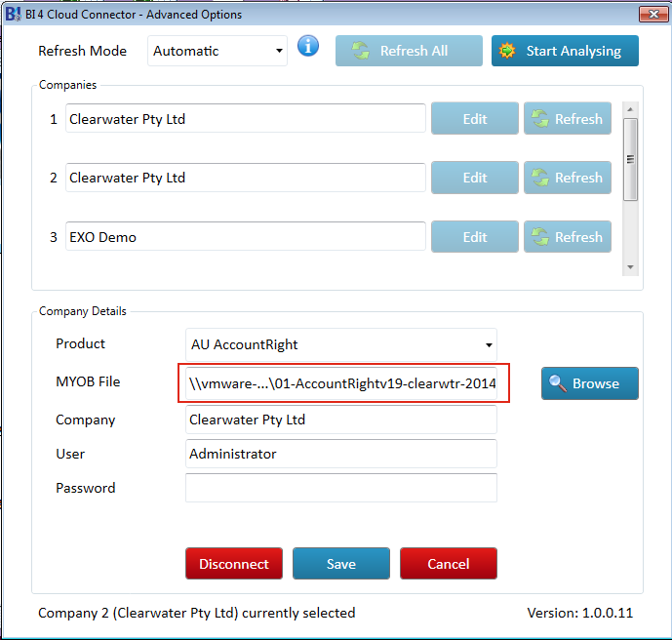The height and width of the screenshot is (640, 672).
Task: Click the red Disconnect button
Action: (234, 563)
